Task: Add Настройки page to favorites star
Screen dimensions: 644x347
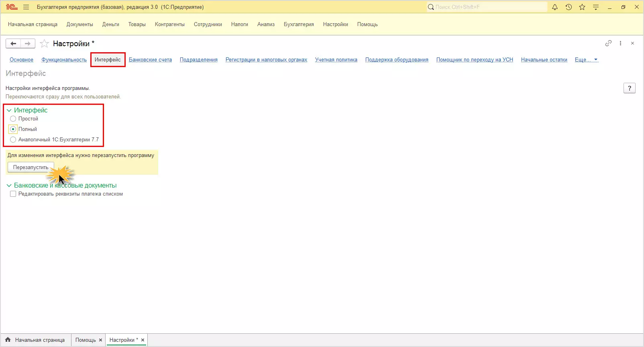Action: click(x=44, y=43)
